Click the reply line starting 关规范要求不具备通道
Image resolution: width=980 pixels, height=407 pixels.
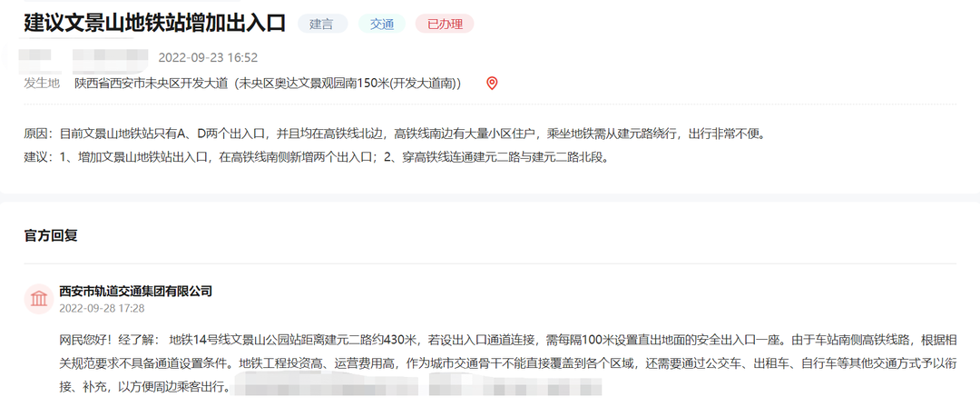coord(507,363)
